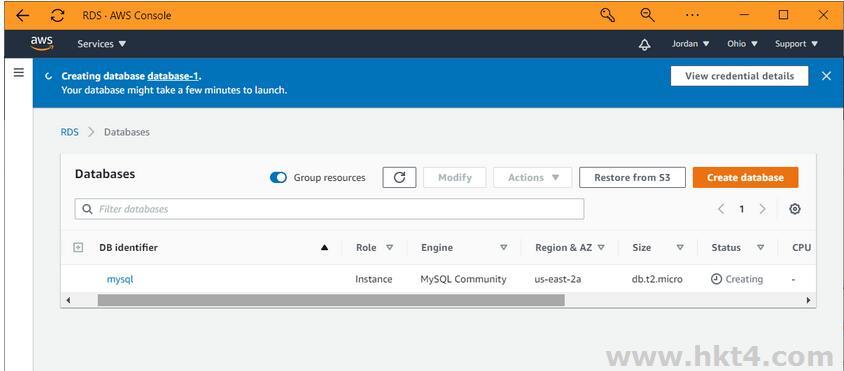Open the three-dot more options menu

[x=692, y=16]
